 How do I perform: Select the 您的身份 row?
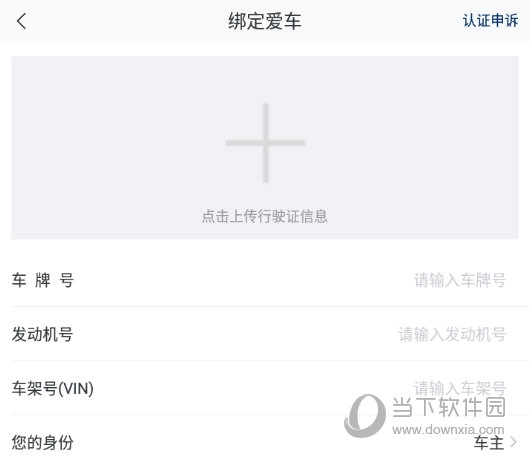tap(265, 438)
